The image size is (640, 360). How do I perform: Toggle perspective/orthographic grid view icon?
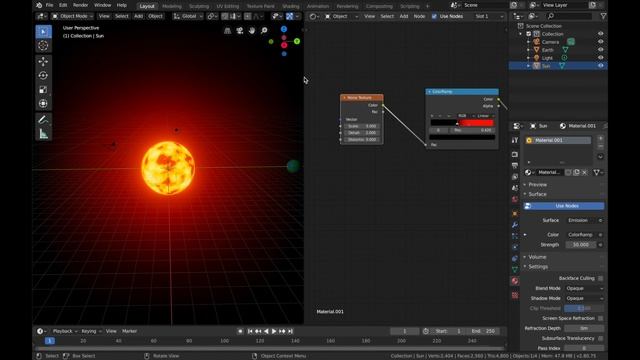[x=227, y=31]
